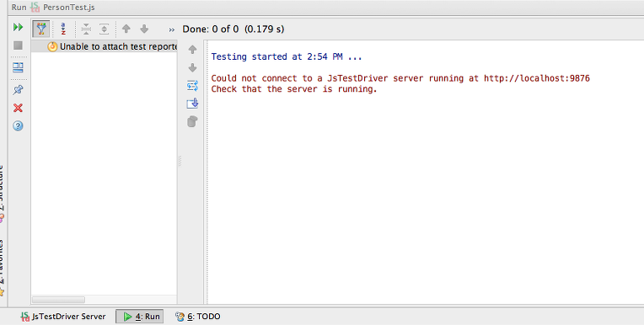This screenshot has height=325, width=644.
Task: Select 'Unable to attach test reporter' tree row
Action: click(x=105, y=46)
